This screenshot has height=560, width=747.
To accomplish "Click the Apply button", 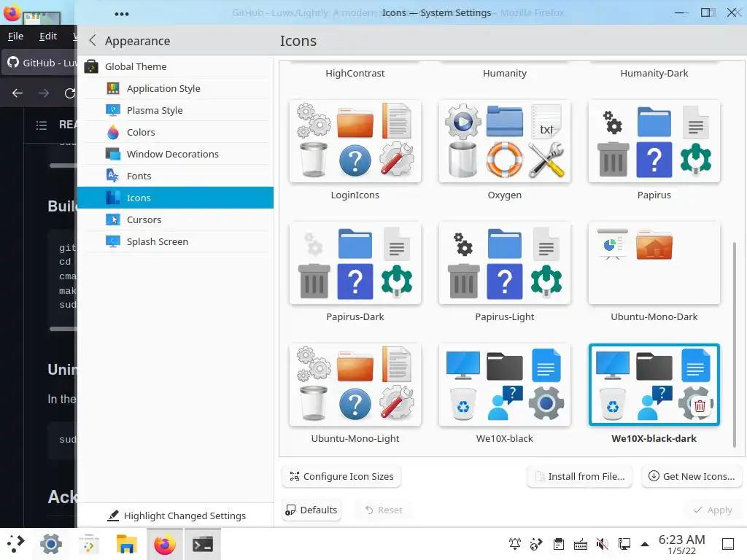I will tap(713, 510).
